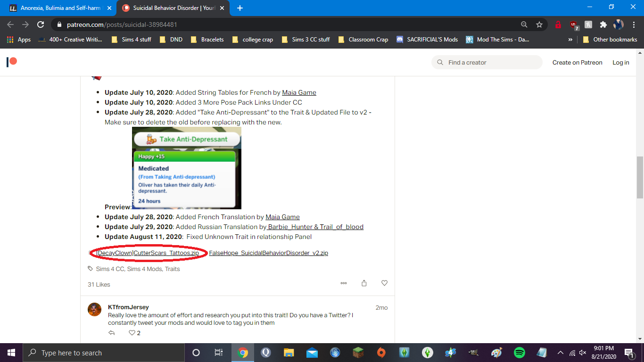Open the Sims 4 stuff bookmark folder
Image resolution: width=644 pixels, height=362 pixels.
point(131,40)
